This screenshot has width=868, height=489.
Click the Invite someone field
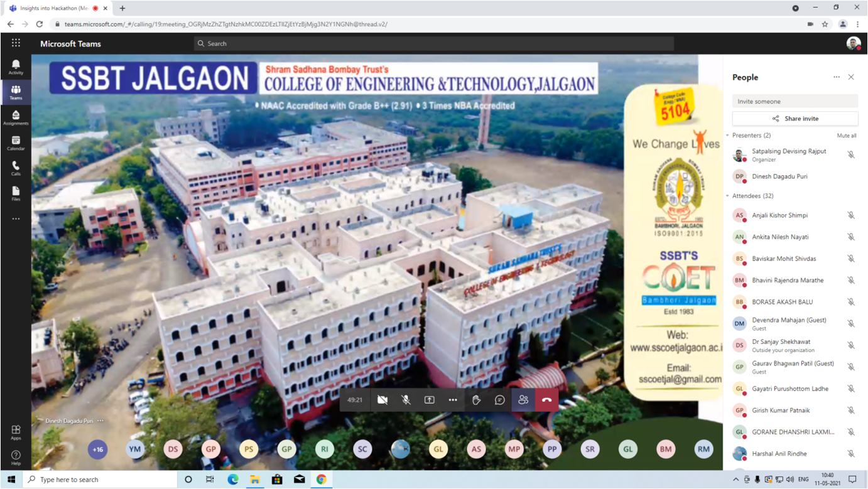click(795, 101)
